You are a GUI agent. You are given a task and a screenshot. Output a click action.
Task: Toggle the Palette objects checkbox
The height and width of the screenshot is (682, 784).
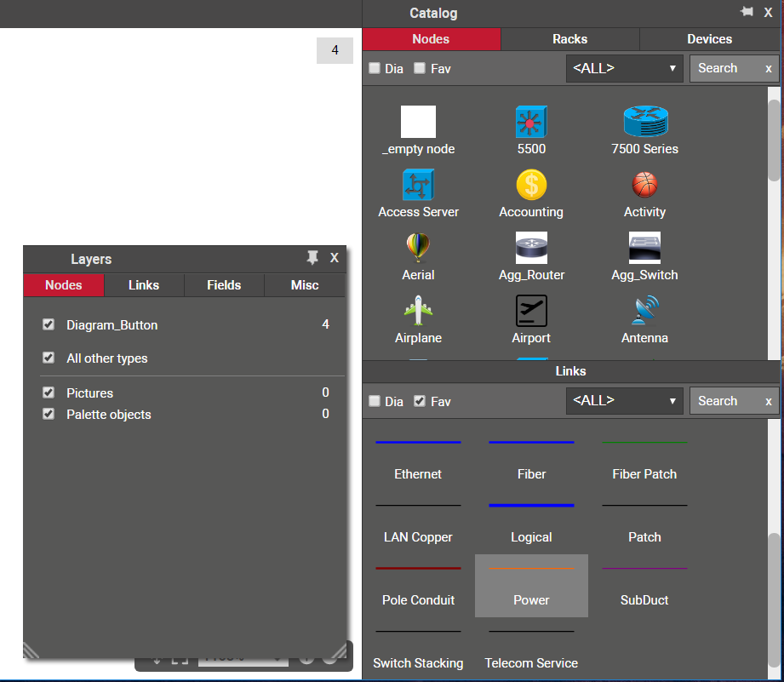click(49, 415)
